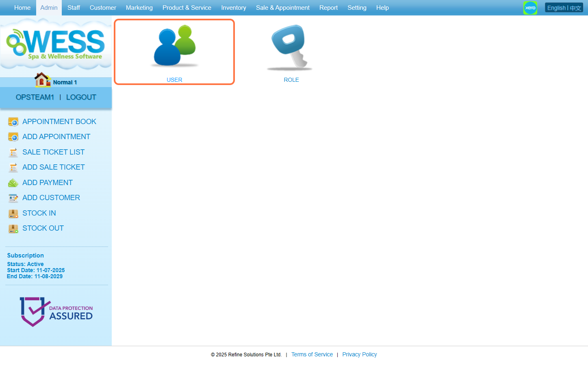Click the Add Customer card icon

pos(13,198)
